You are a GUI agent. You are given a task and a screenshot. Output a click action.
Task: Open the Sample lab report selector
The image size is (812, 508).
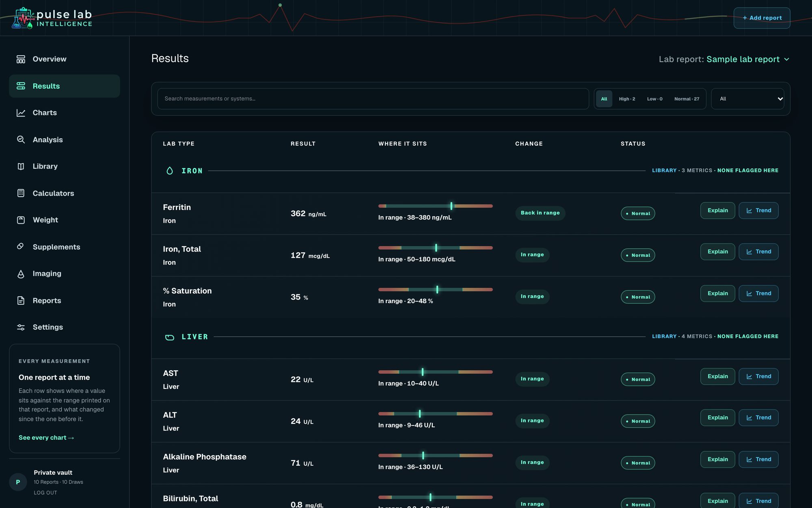(x=747, y=59)
